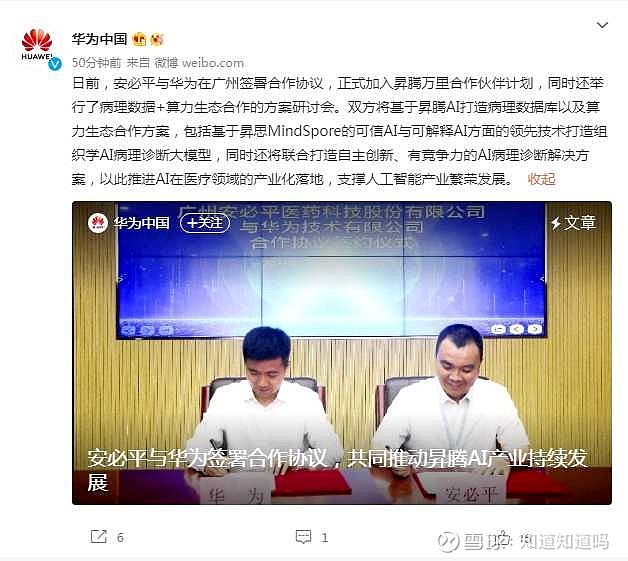Click the second badge icon beside username

(157, 39)
